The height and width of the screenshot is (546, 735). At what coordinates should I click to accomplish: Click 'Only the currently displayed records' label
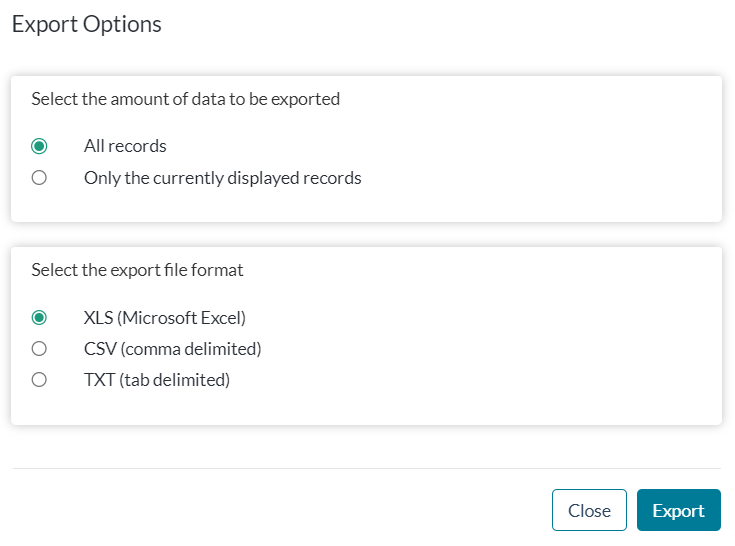pos(223,178)
